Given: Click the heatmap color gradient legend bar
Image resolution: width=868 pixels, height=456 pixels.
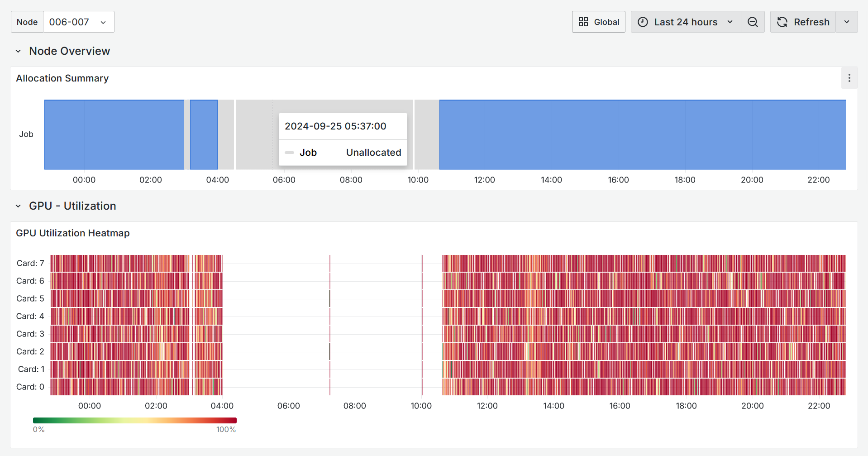Looking at the screenshot, I should click(x=135, y=420).
